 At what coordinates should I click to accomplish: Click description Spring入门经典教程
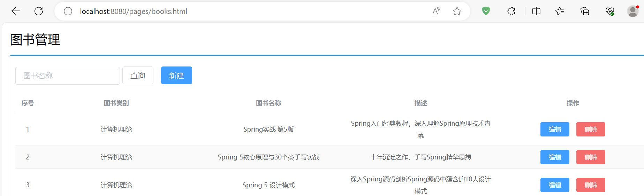(421, 129)
